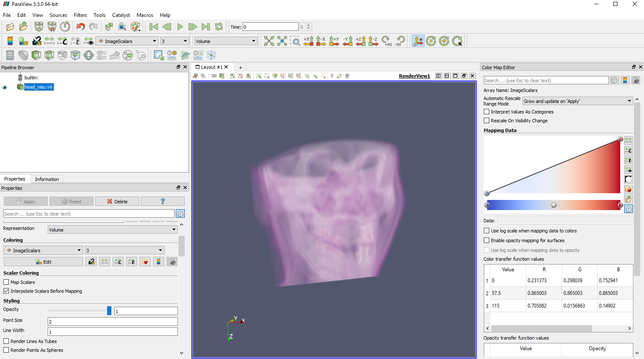This screenshot has width=644, height=359.
Task: Open the Automatic Rescale Range Mode dropdown
Action: tap(577, 101)
